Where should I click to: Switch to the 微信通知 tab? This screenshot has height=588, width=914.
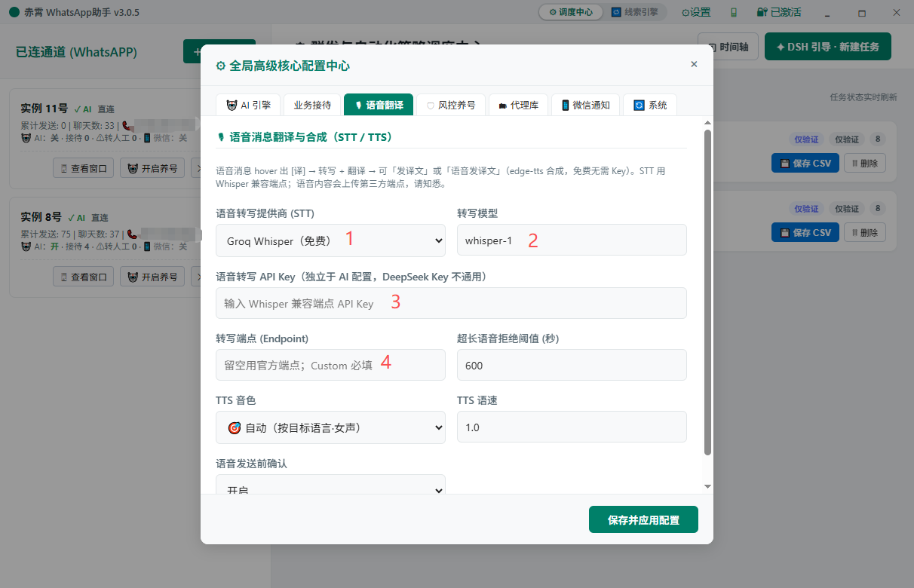tap(585, 105)
